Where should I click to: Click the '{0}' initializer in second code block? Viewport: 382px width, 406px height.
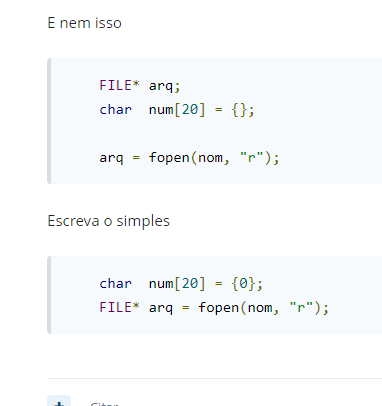(243, 284)
